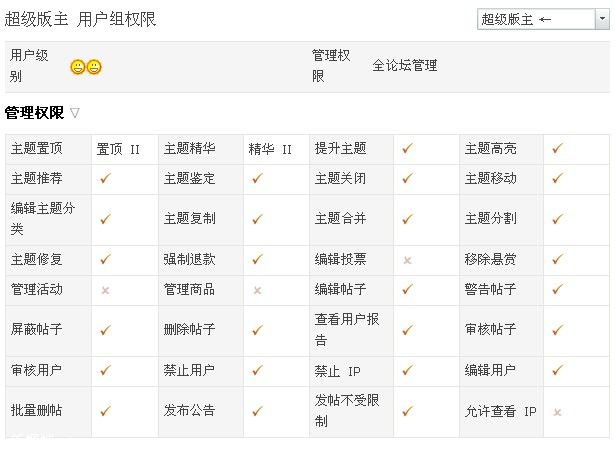Image resolution: width=615 pixels, height=458 pixels.
Task: Click the 全论坛管理 permission text
Action: [404, 66]
